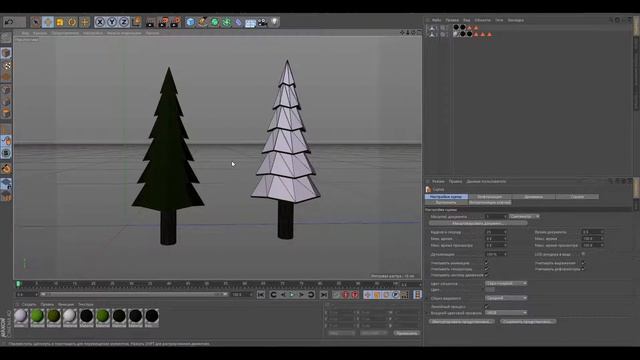Open Objects menu in Object Manager
The image size is (640, 360).
(482, 20)
